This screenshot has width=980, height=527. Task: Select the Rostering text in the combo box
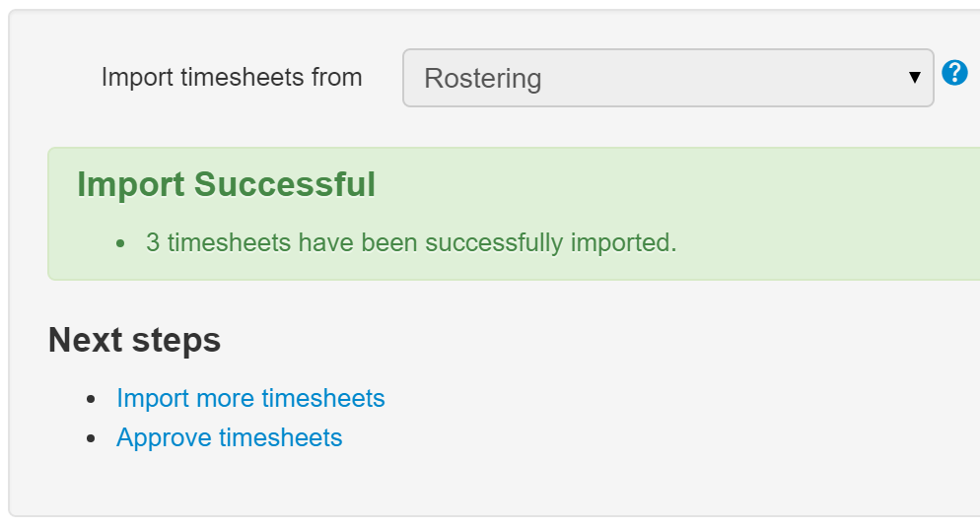(x=482, y=79)
